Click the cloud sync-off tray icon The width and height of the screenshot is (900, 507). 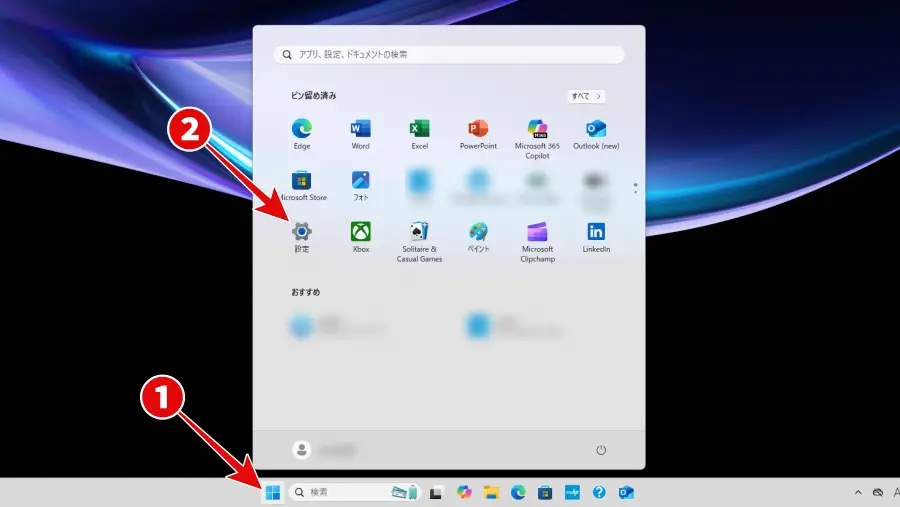pos(878,492)
